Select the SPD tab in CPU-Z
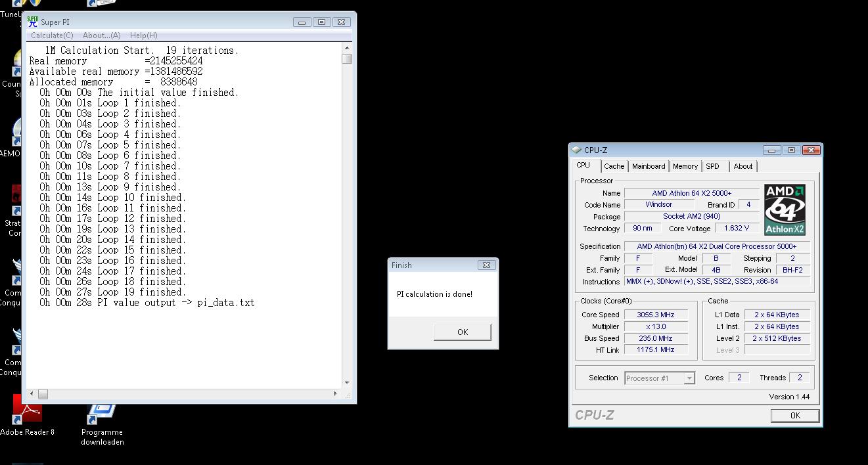Viewport: 868px width, 465px height. coord(712,166)
